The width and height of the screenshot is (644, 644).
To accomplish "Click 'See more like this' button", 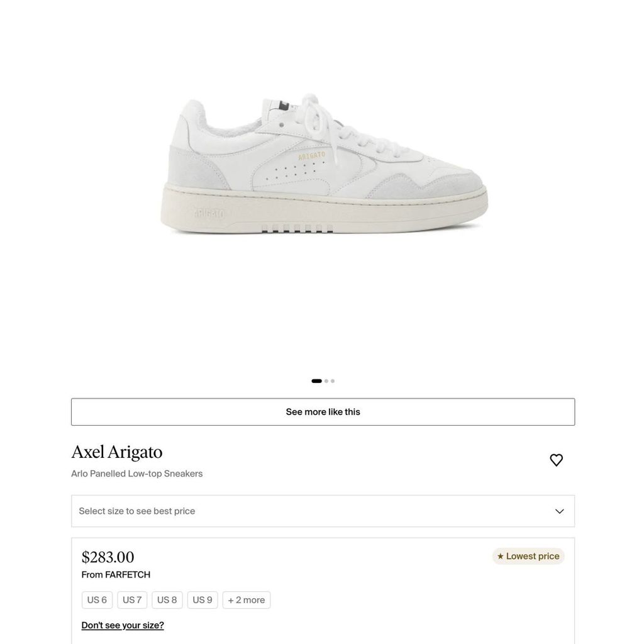I will [323, 412].
